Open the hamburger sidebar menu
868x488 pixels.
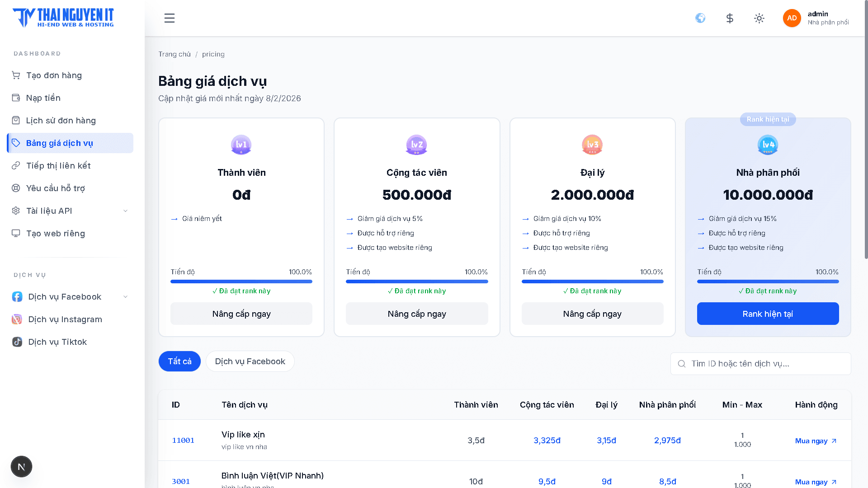[x=170, y=18]
